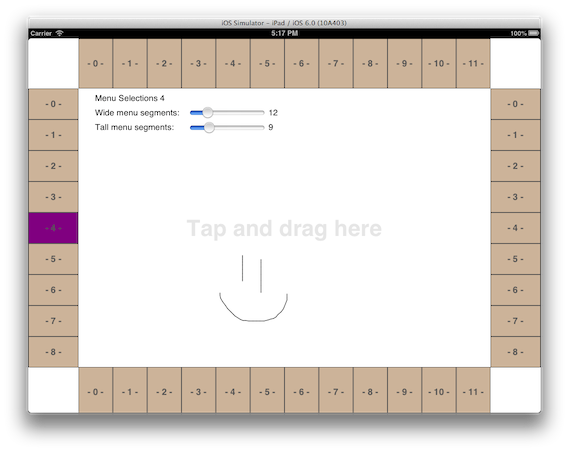Click the Wi-Fi icon in status bar

[60, 33]
